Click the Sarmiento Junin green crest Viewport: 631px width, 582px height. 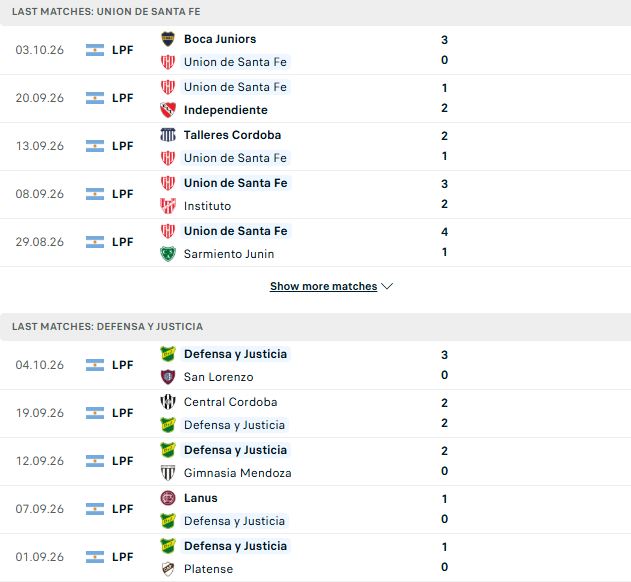(168, 254)
